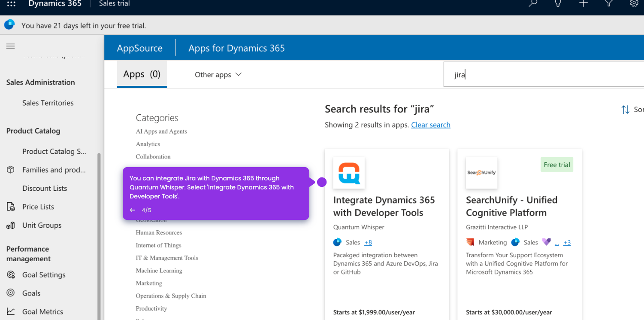Select Productivity category
The image size is (644, 320).
(151, 308)
